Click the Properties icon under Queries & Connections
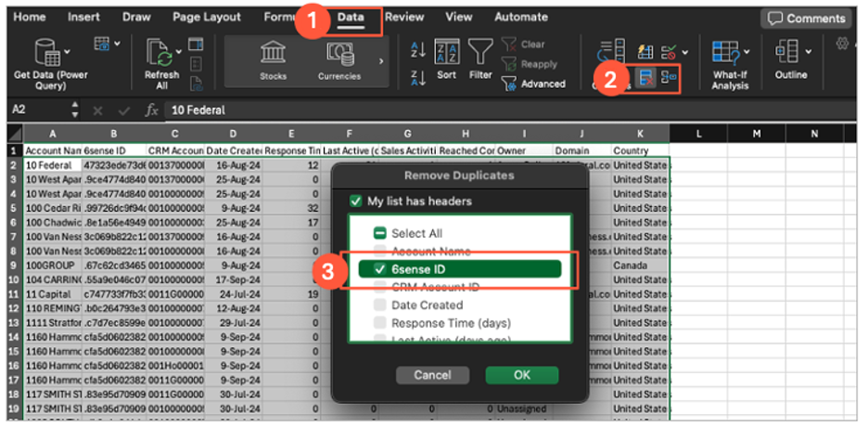868x427 pixels. point(196,64)
